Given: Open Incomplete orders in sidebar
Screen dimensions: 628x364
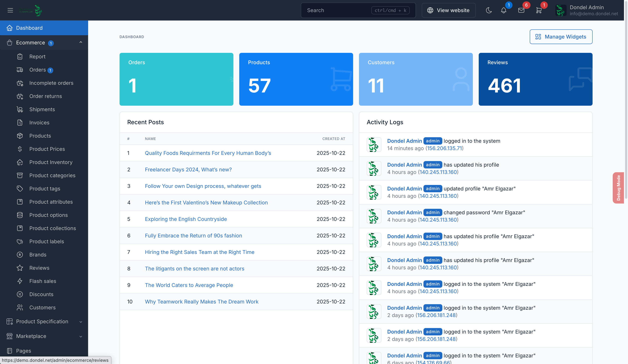Looking at the screenshot, I should coord(51,83).
